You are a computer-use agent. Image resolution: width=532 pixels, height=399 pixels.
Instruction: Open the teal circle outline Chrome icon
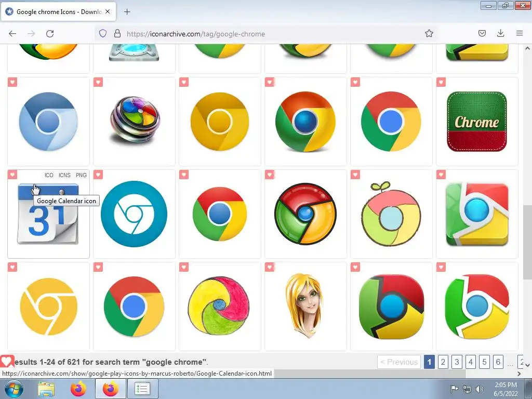(134, 214)
